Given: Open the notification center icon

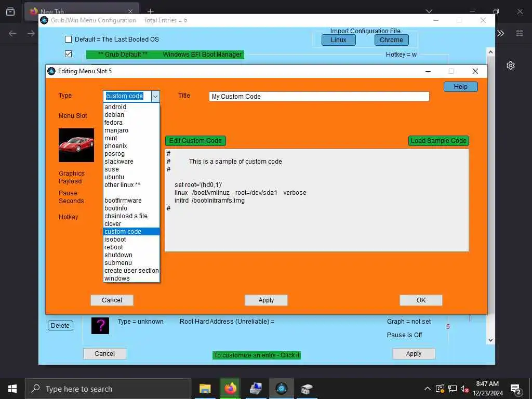Looking at the screenshot, I should click(516, 389).
